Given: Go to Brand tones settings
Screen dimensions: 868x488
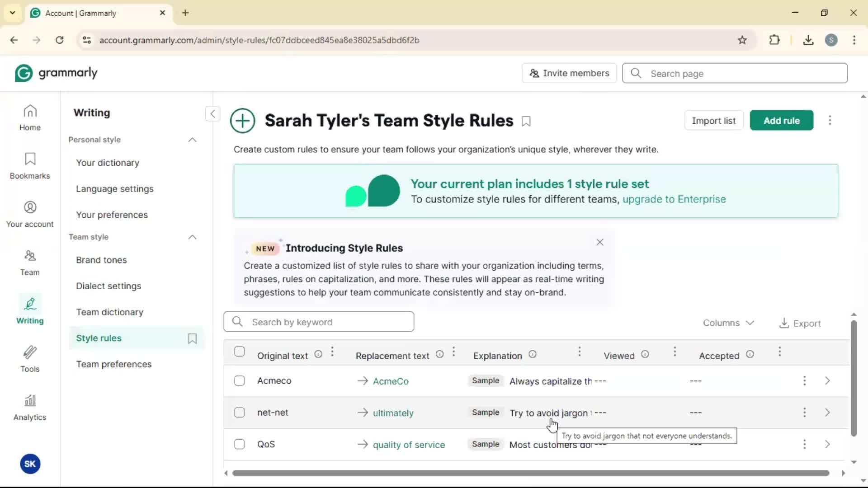Looking at the screenshot, I should (x=101, y=260).
